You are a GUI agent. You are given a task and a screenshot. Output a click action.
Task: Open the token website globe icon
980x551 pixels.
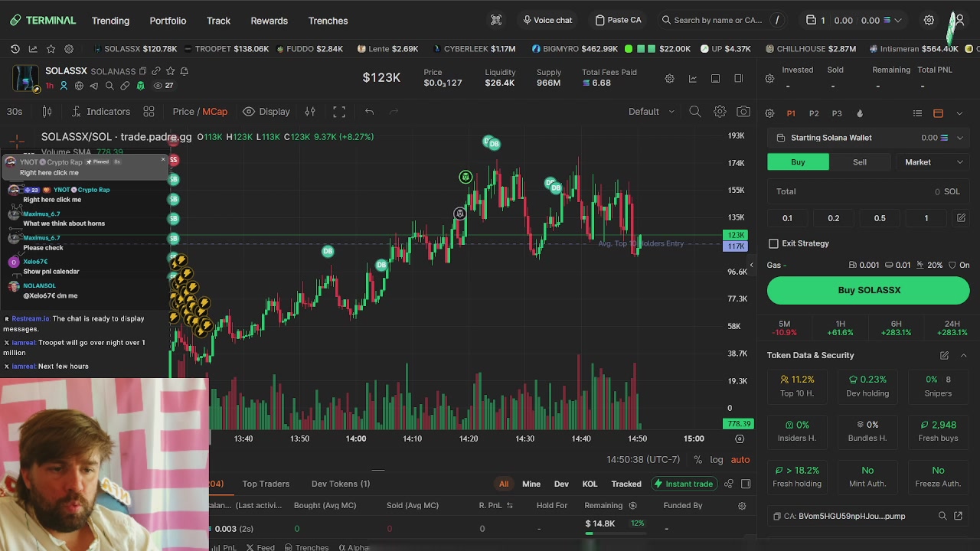(x=79, y=86)
